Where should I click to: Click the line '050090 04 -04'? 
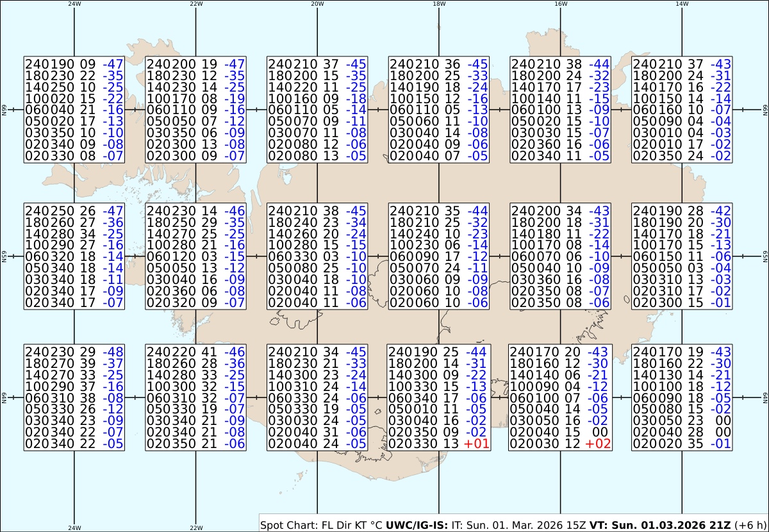682,121
